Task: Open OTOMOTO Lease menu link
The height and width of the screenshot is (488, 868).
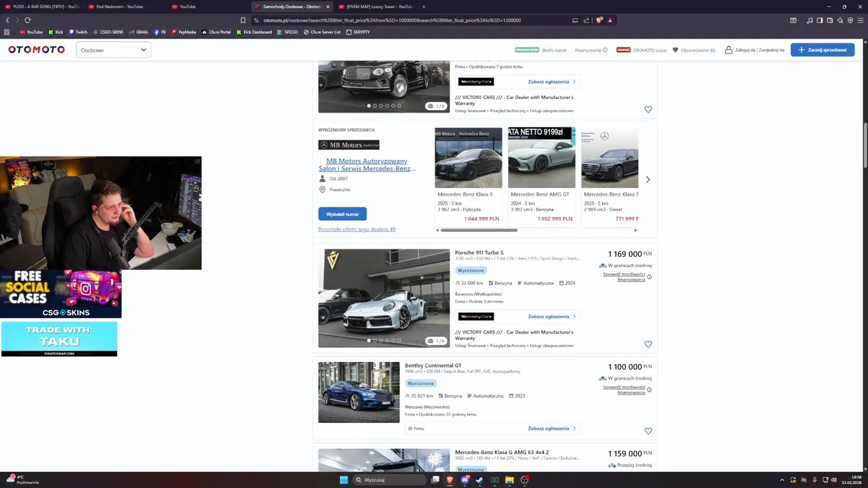Action: click(x=650, y=50)
